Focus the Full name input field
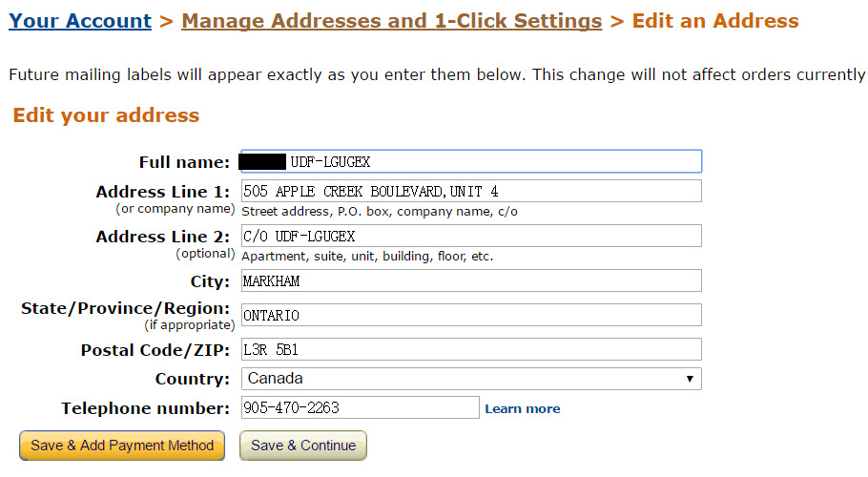 click(471, 161)
